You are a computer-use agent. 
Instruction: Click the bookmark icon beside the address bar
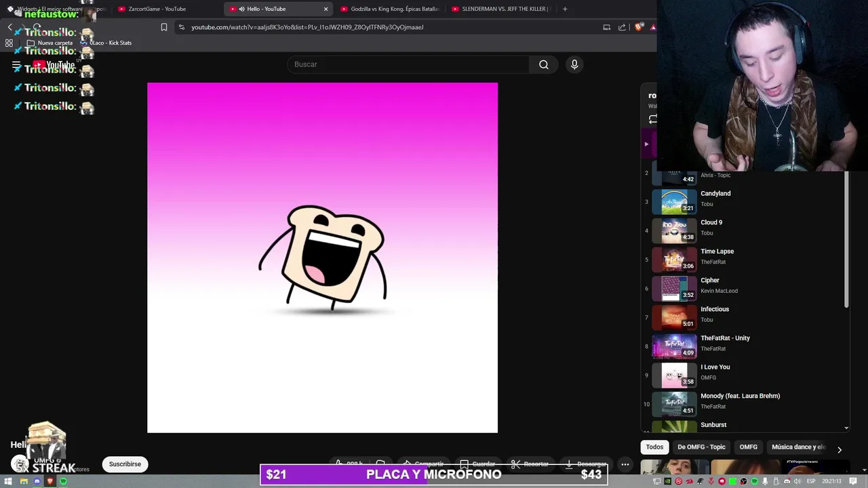tap(164, 27)
